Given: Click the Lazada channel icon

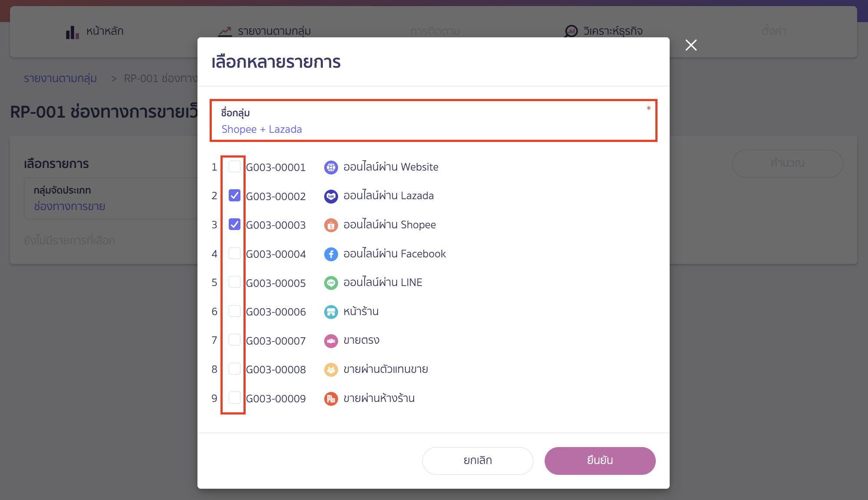Looking at the screenshot, I should 331,196.
